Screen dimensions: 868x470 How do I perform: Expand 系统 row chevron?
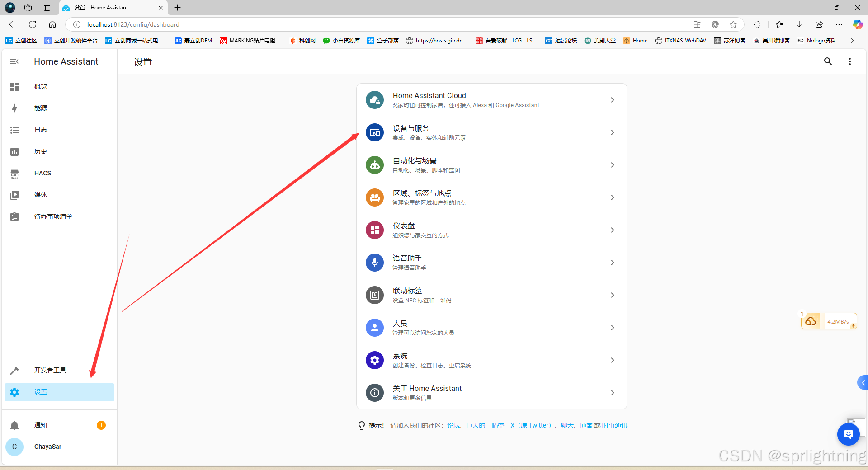click(613, 360)
